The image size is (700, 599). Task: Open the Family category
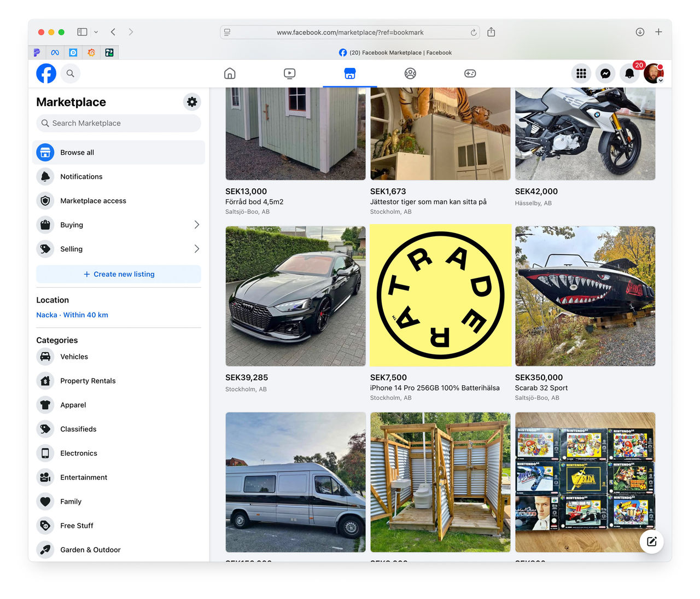tap(119, 501)
